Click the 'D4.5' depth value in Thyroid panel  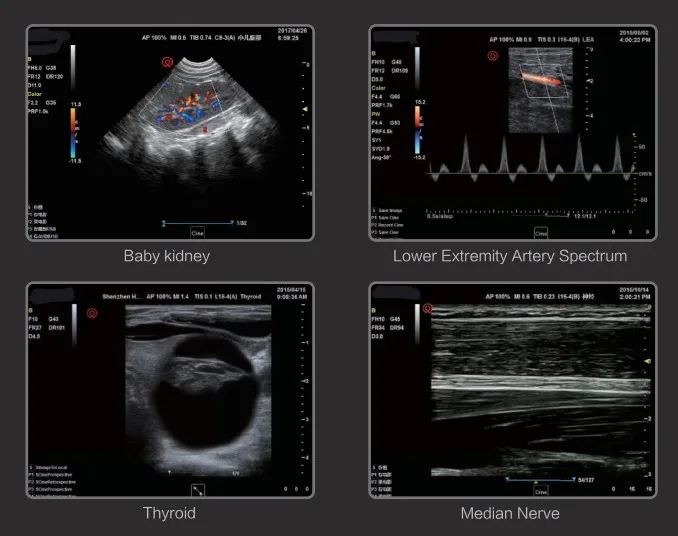(34, 336)
